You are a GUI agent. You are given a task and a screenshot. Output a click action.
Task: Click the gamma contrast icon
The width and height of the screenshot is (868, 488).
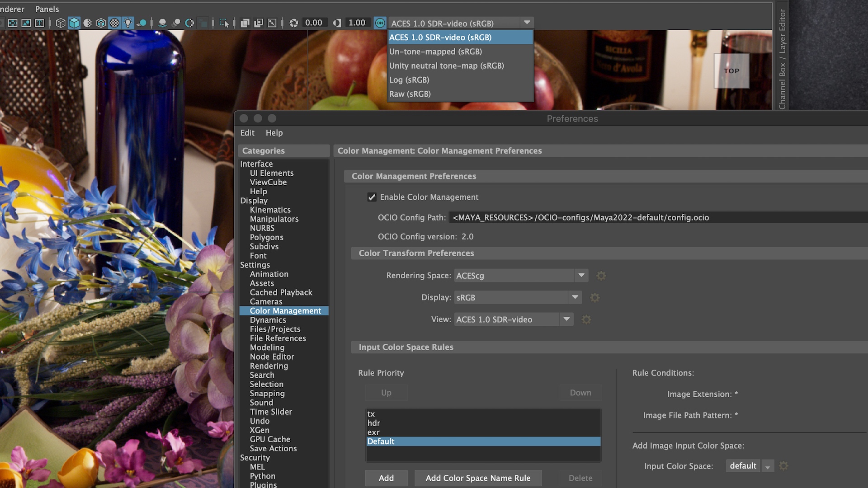337,23
